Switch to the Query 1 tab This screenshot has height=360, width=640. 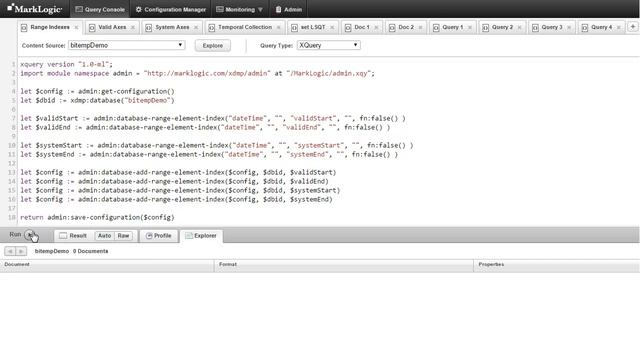pyautogui.click(x=453, y=27)
